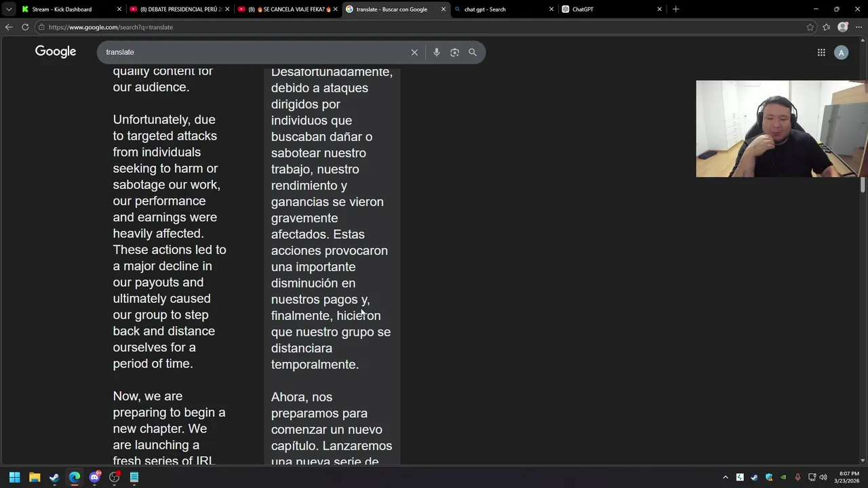Screen dimensions: 868x488
Task: Open the browser favorites list
Action: pyautogui.click(x=826, y=27)
